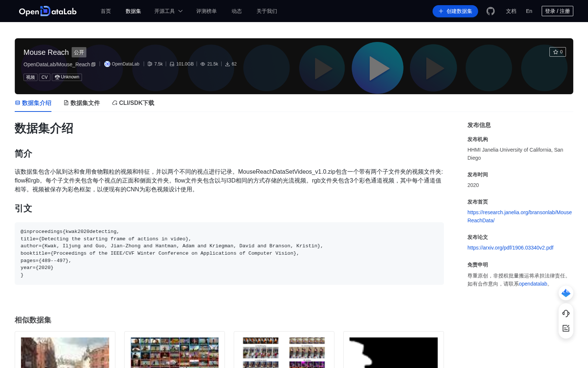Click the 101.0GB storage size icon
This screenshot has height=368, width=588.
(x=172, y=64)
